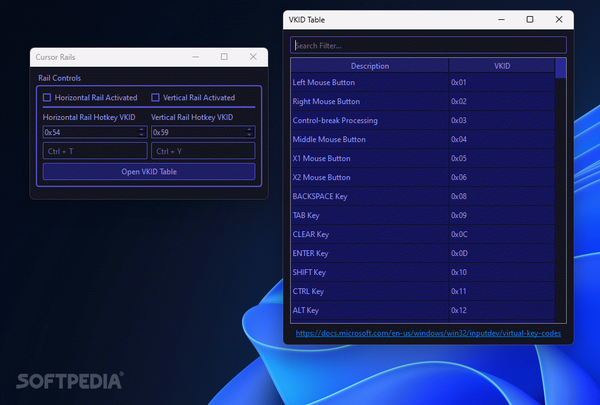Click the VKID table scrollbar thumb
Image resolution: width=600 pixels, height=405 pixels.
561,68
